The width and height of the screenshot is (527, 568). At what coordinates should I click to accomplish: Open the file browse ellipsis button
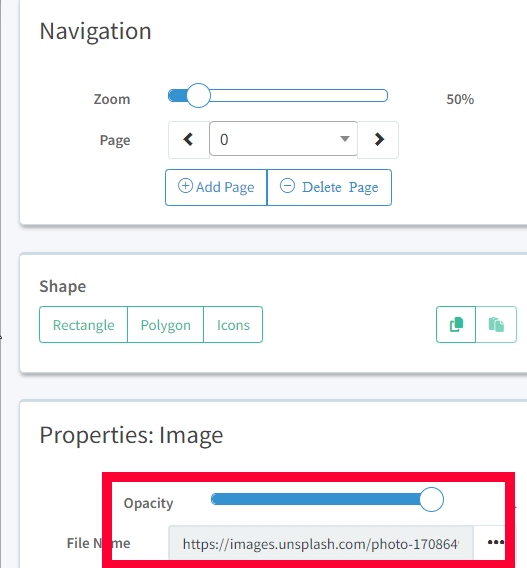495,542
